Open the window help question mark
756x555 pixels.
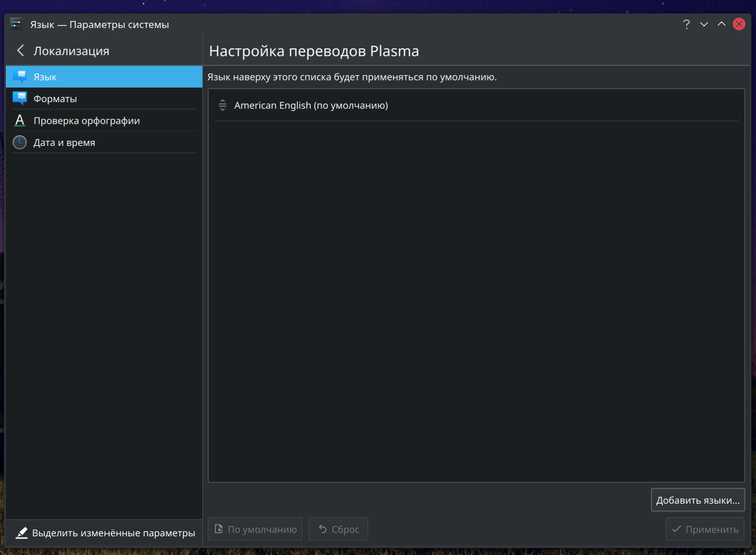687,24
